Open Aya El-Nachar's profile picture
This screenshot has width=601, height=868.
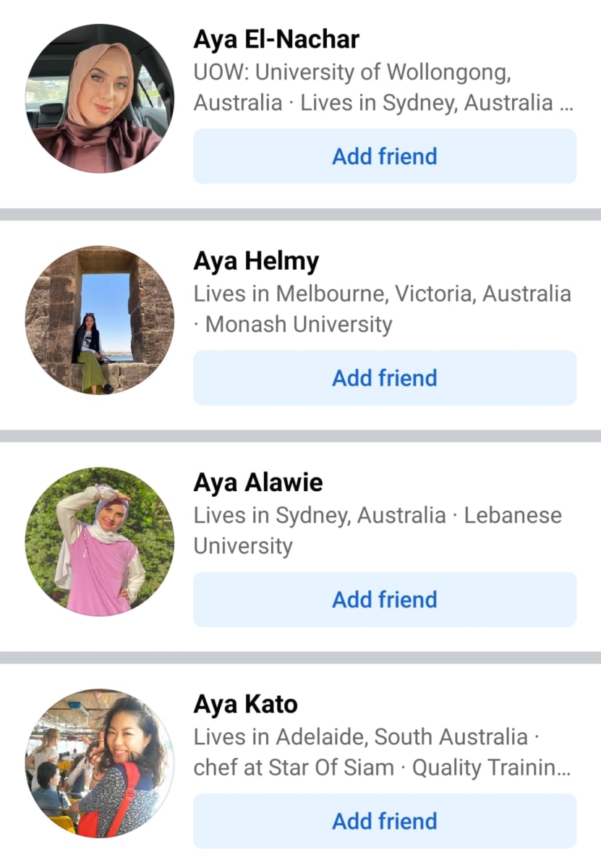pyautogui.click(x=100, y=99)
